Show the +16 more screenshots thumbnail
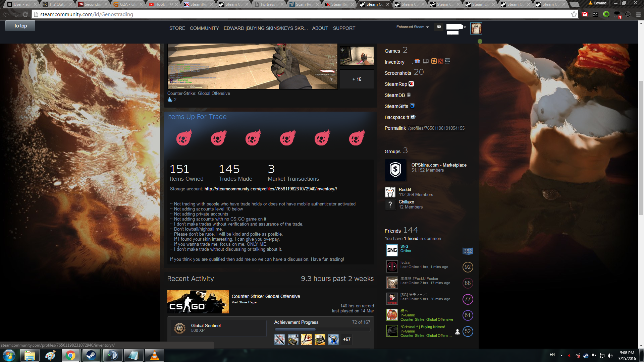 357,79
